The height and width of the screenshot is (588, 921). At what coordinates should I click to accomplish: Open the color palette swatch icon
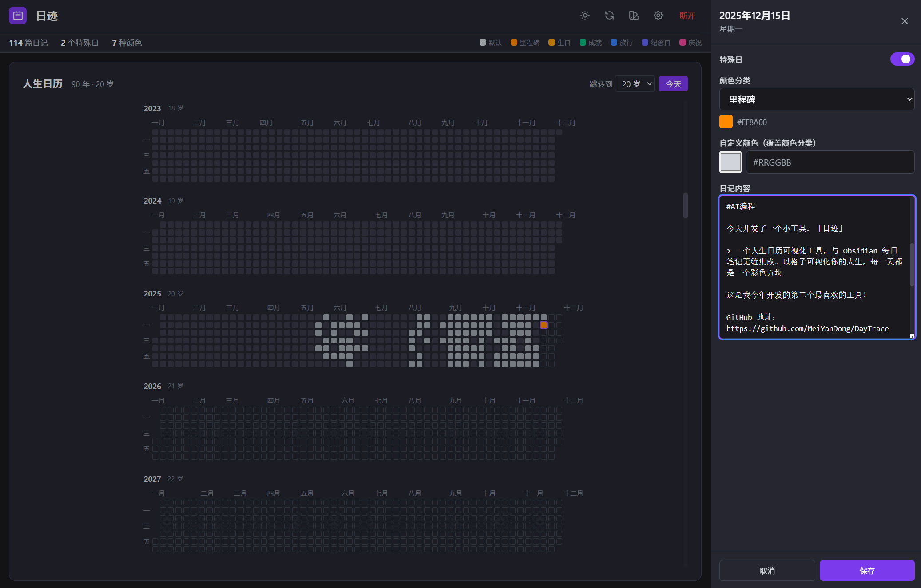pyautogui.click(x=634, y=16)
